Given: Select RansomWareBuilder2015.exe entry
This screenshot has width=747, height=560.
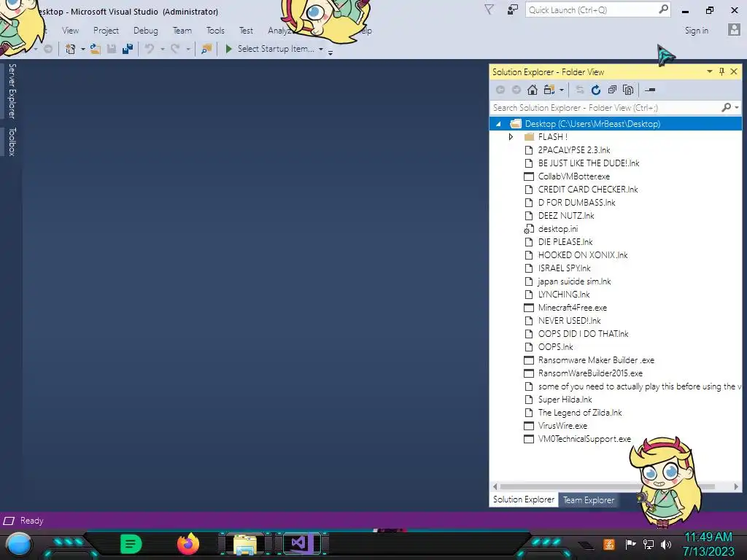Looking at the screenshot, I should coord(590,373).
